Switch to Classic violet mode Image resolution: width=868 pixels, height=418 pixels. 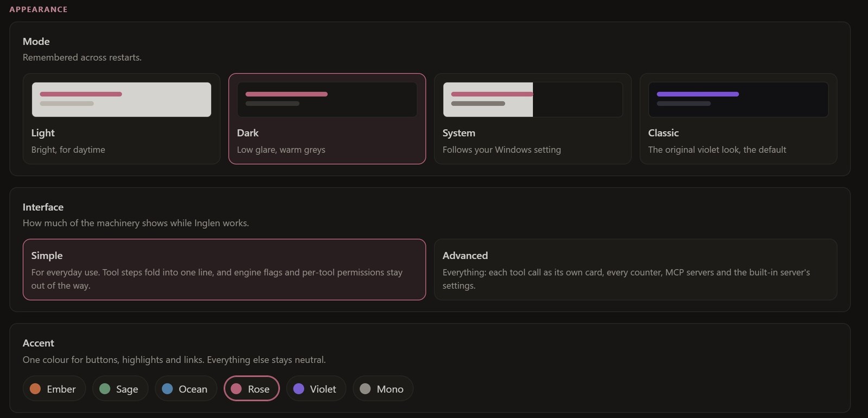coord(738,119)
